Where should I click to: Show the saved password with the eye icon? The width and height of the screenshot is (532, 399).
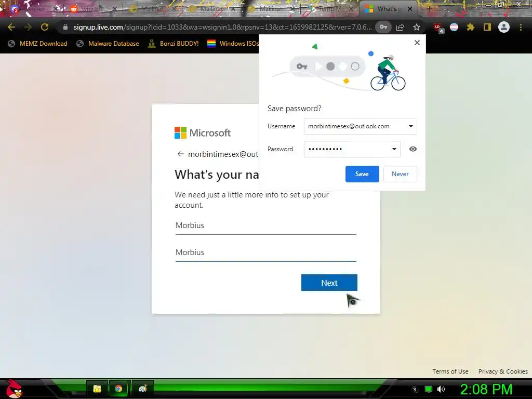(413, 149)
